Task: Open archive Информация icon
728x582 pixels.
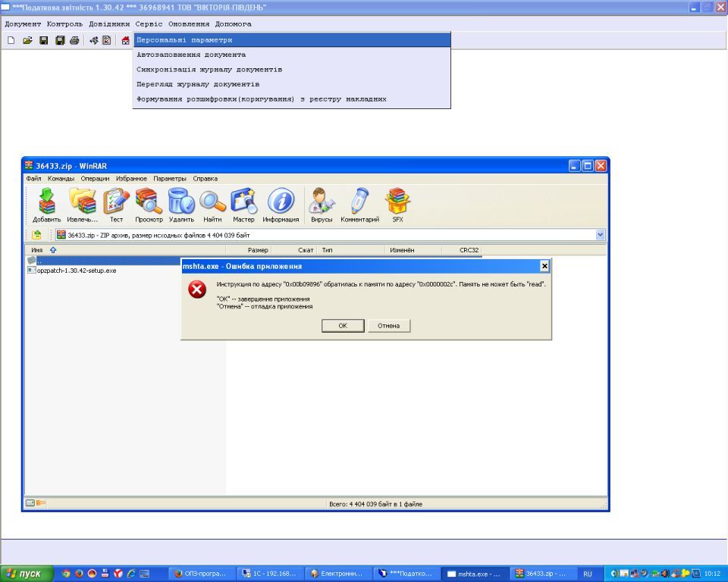Action: 281,205
